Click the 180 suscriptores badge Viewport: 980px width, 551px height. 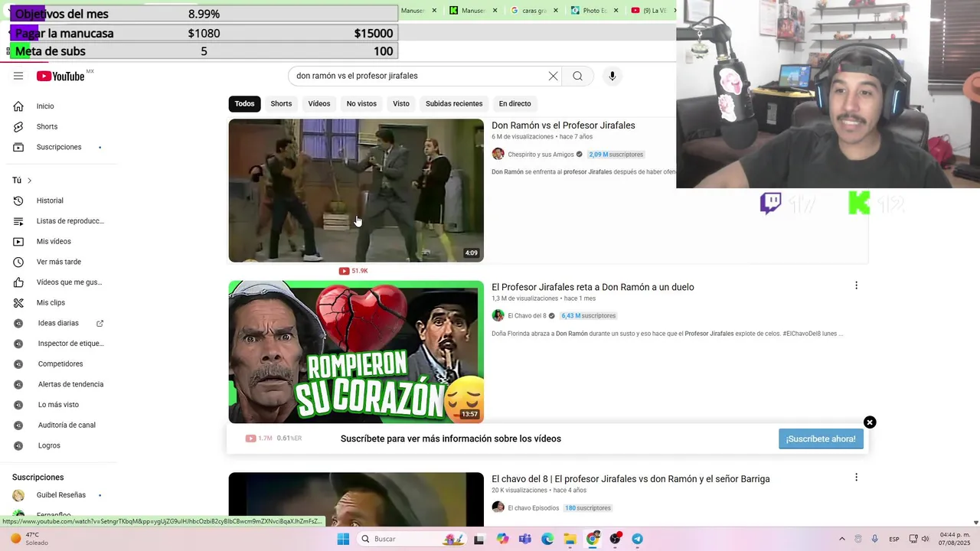tap(588, 507)
